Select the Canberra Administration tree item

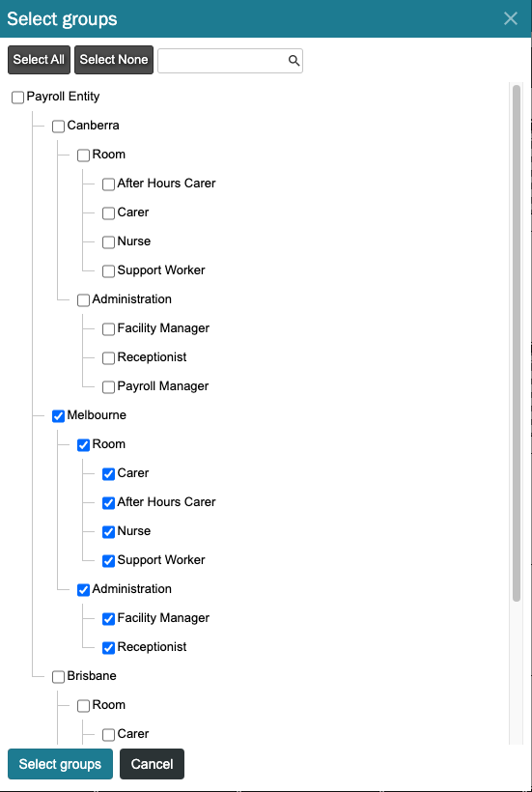[x=131, y=299]
